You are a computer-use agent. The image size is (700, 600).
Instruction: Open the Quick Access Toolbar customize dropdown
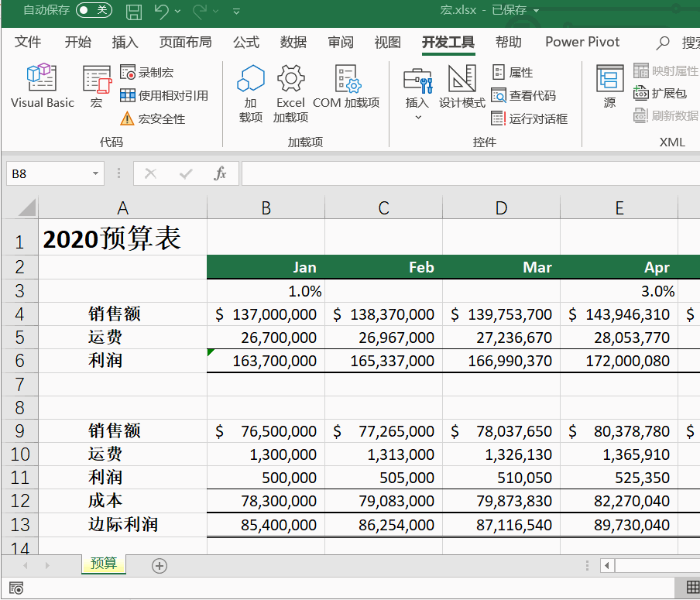point(236,12)
